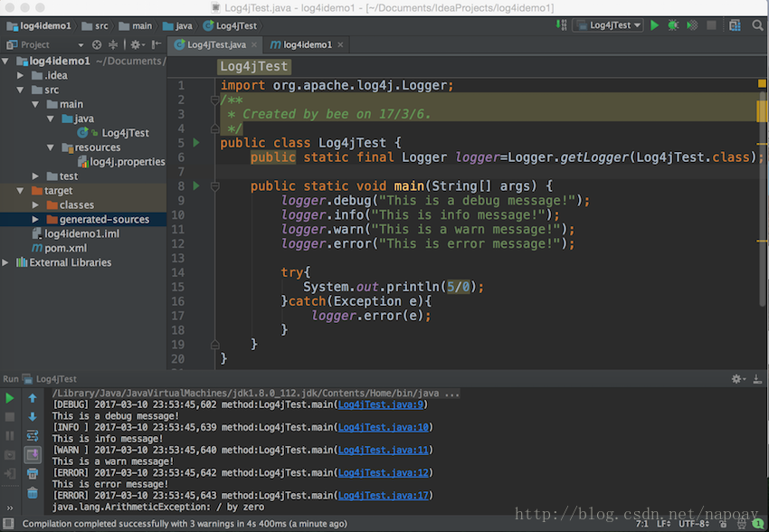769x532 pixels.
Task: Click the editor vertical scrollbar
Action: [762, 196]
